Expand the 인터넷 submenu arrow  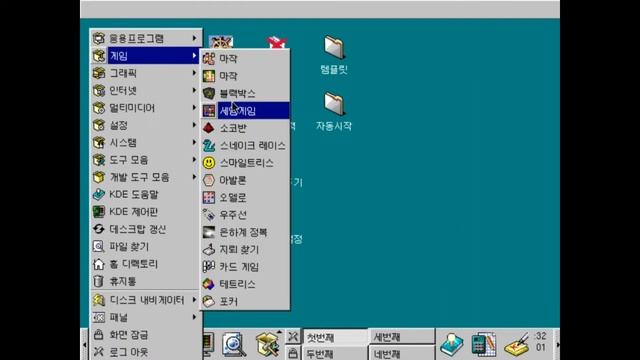pos(194,90)
